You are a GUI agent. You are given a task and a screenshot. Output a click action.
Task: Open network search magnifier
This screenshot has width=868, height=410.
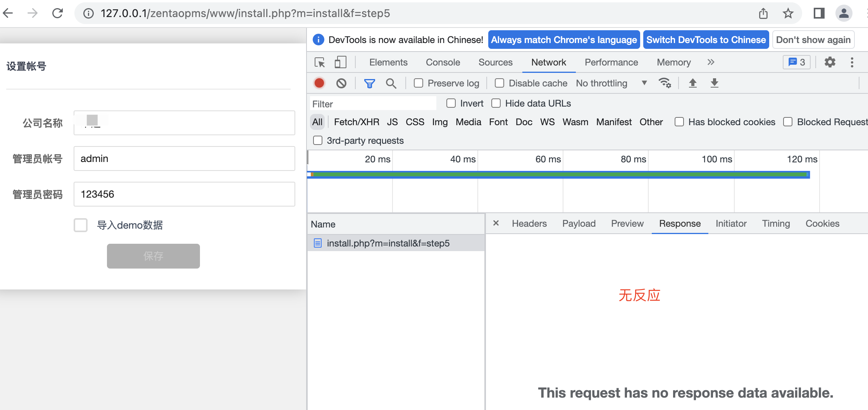391,83
